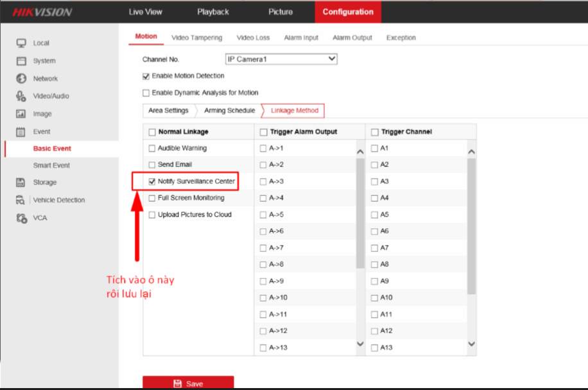Uncheck Notify Surveillance Center checkbox

[152, 182]
